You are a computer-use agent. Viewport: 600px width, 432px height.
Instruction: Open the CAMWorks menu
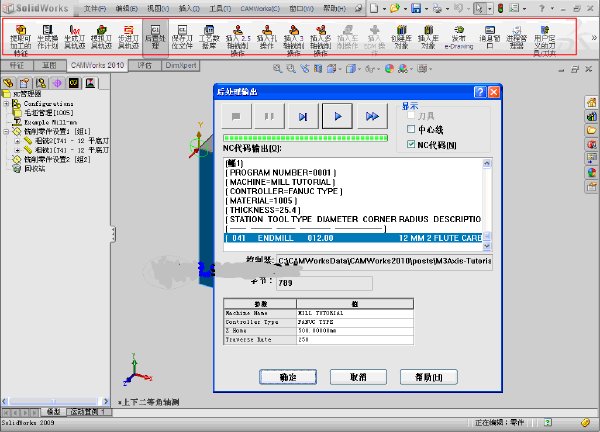click(260, 8)
